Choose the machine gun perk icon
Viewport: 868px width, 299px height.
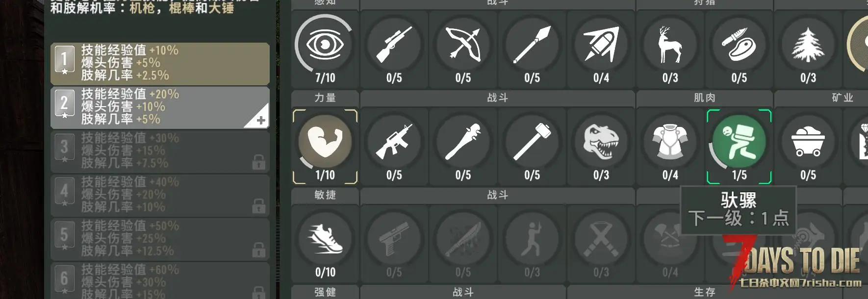[394, 142]
